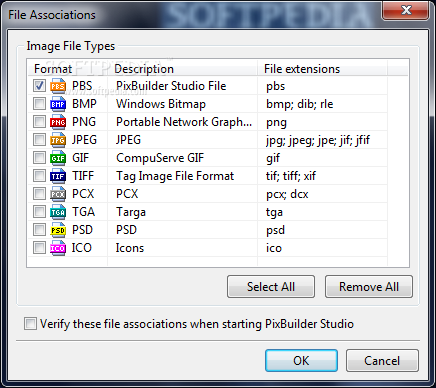Click the yellow PSD file icon
Viewport: 436px width, 388px height.
tap(58, 230)
